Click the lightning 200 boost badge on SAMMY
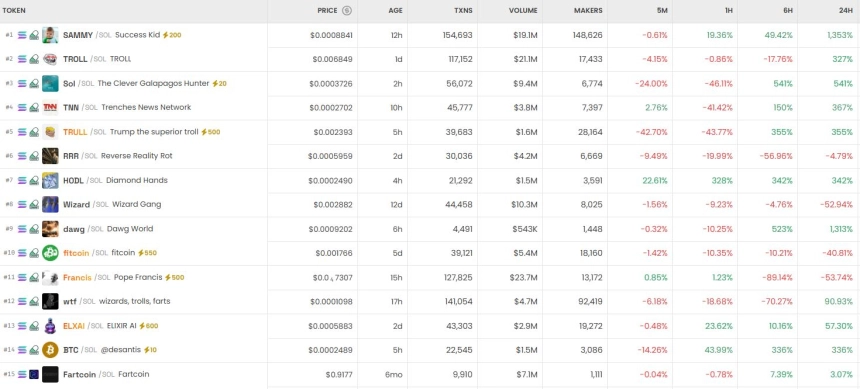860x389 pixels. (172, 35)
